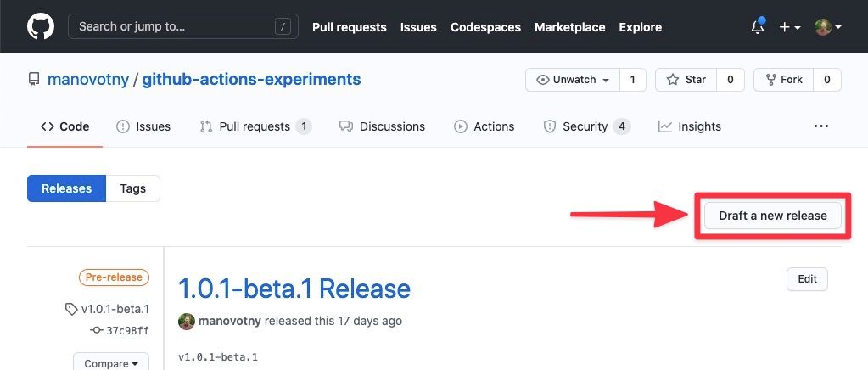Viewport: 868px width, 370px height.
Task: Open fork count next to Fork
Action: 827,80
